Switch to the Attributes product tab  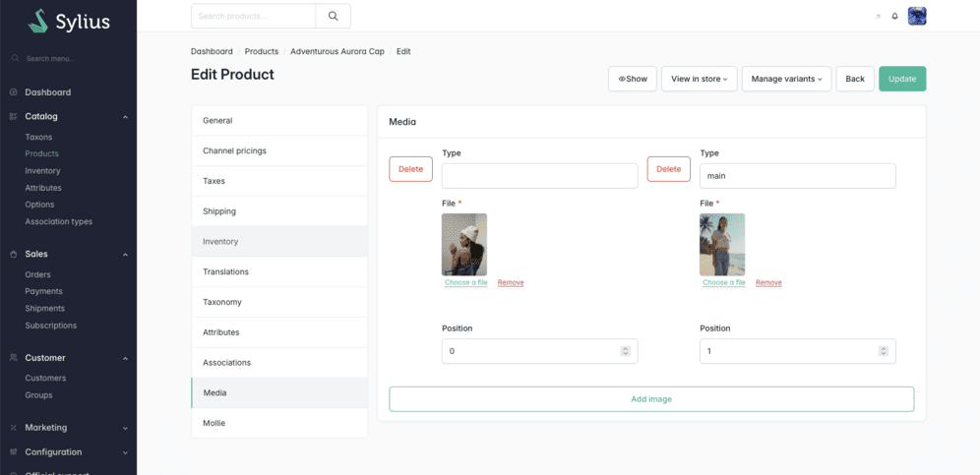tap(279, 332)
